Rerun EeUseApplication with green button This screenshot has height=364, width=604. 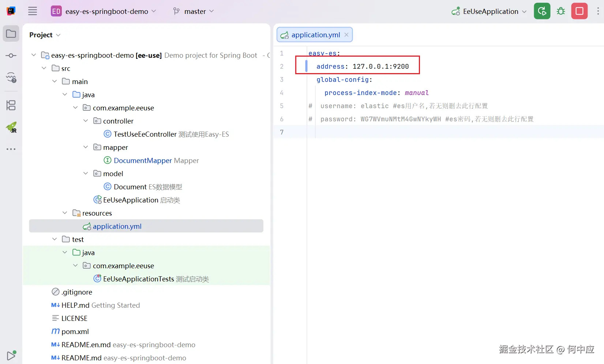pos(542,11)
